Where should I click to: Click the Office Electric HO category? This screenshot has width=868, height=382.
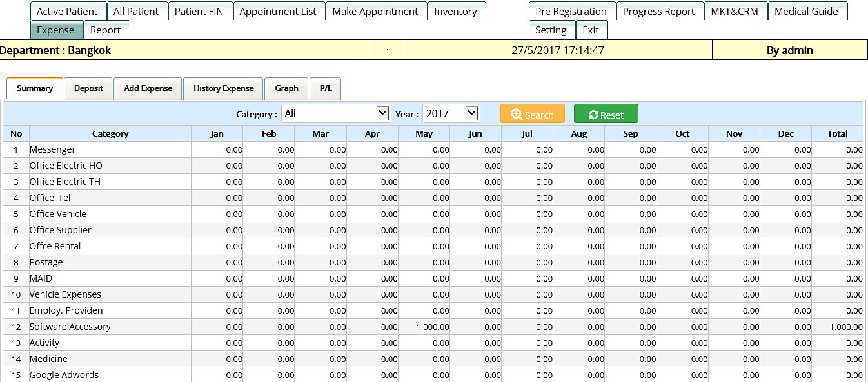coord(66,166)
